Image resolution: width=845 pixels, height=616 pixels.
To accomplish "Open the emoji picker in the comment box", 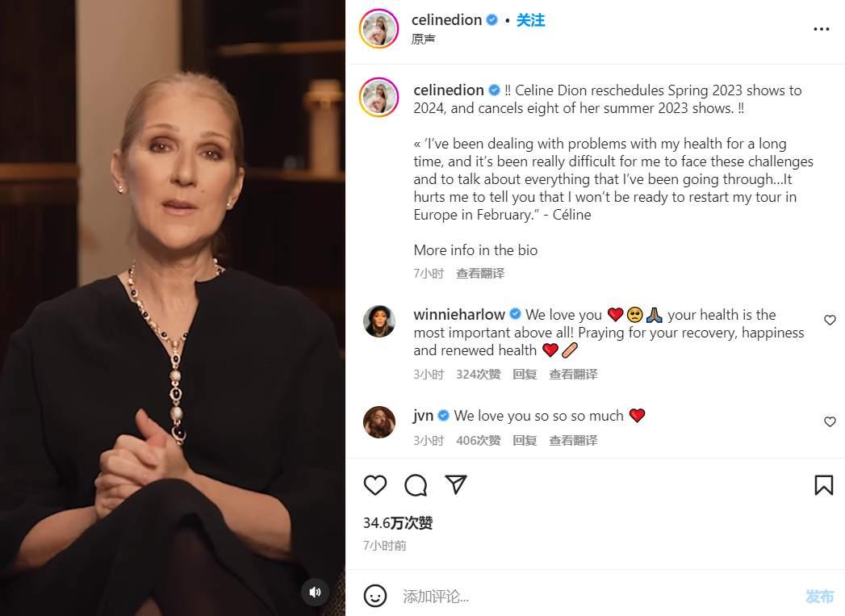I will (375, 596).
